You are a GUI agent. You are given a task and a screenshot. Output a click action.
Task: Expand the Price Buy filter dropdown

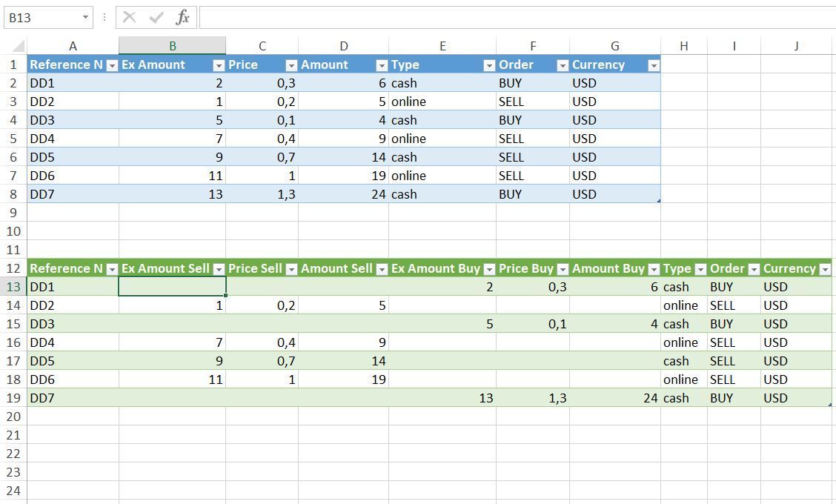point(563,269)
